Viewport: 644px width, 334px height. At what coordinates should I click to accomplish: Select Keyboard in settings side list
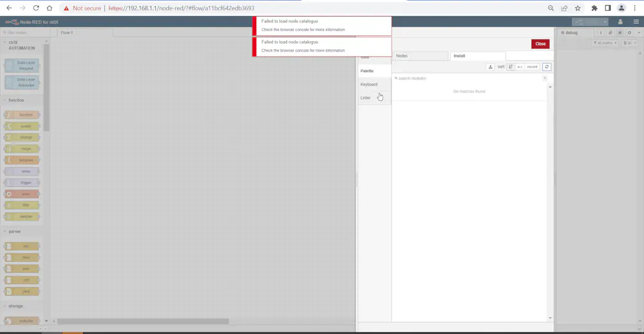click(375, 84)
